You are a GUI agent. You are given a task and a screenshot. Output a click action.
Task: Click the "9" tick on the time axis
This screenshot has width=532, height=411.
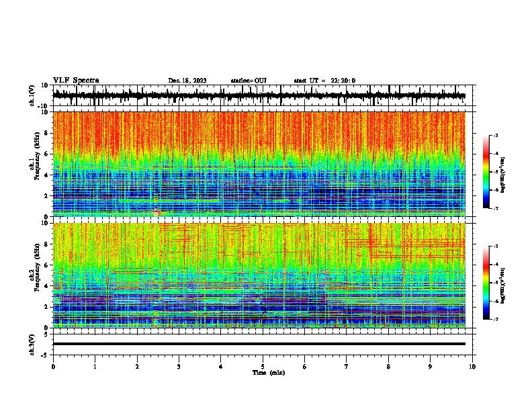point(430,367)
